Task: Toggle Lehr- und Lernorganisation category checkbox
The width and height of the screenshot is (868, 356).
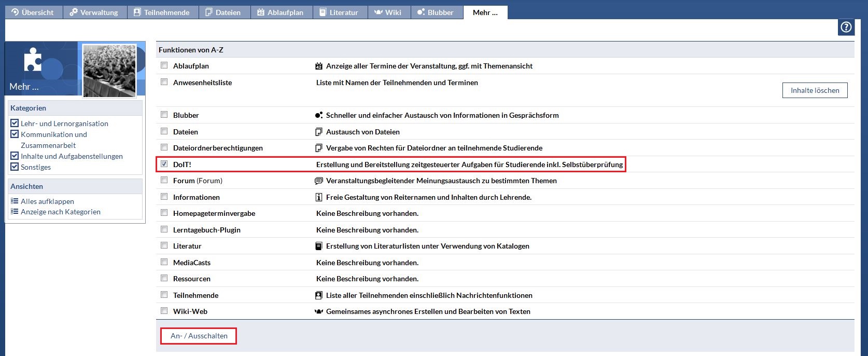Action: (15, 124)
